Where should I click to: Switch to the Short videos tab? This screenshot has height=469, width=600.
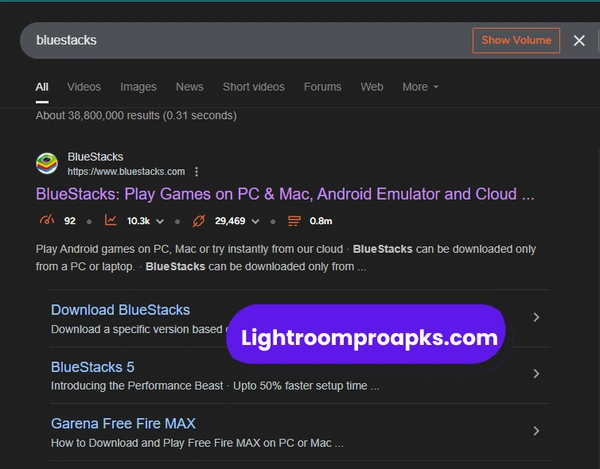point(254,87)
